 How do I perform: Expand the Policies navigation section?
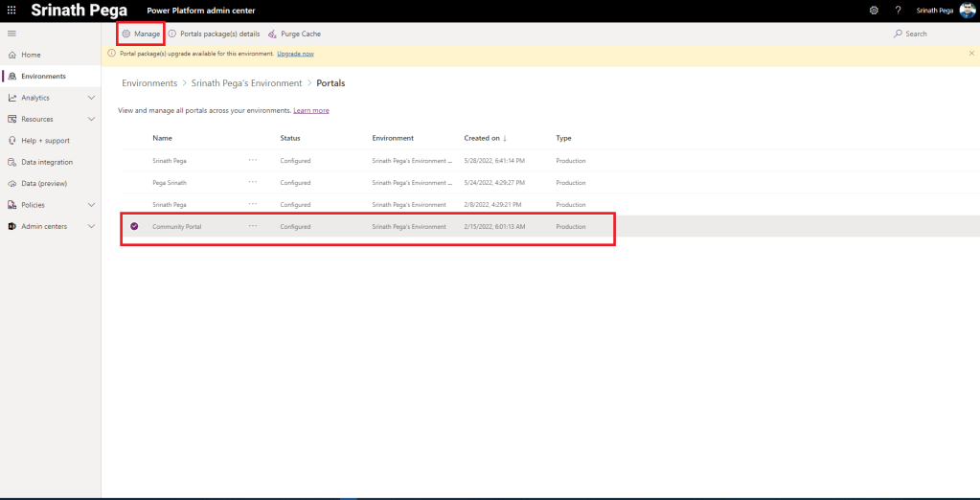tap(91, 205)
